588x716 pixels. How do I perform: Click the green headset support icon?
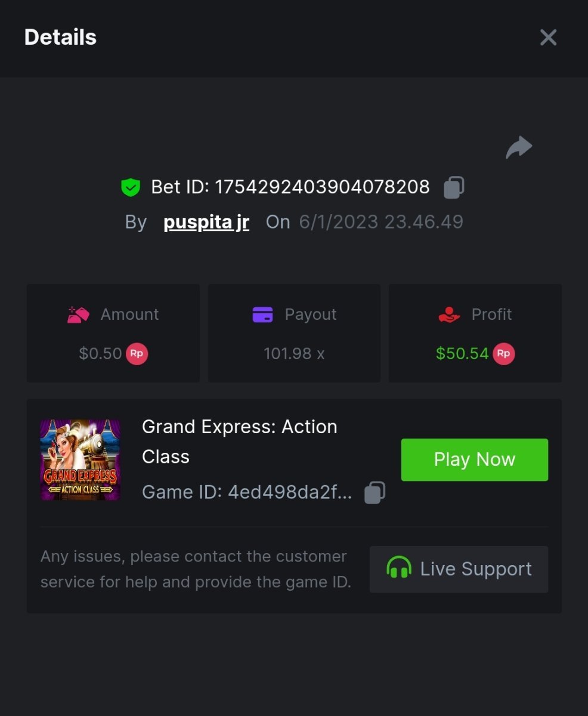399,569
